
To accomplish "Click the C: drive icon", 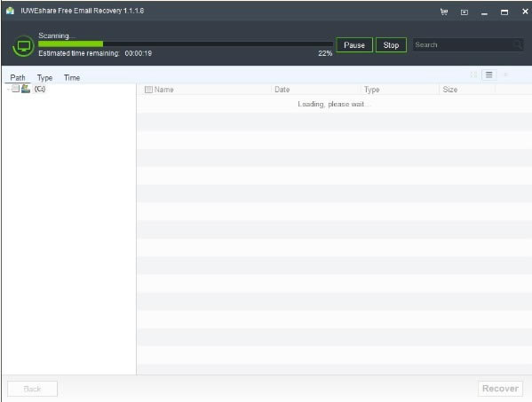I will (26, 89).
